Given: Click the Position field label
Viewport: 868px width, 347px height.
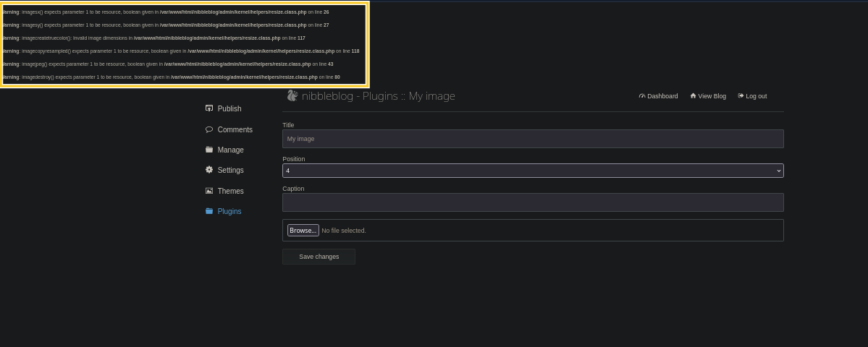Looking at the screenshot, I should (x=294, y=159).
